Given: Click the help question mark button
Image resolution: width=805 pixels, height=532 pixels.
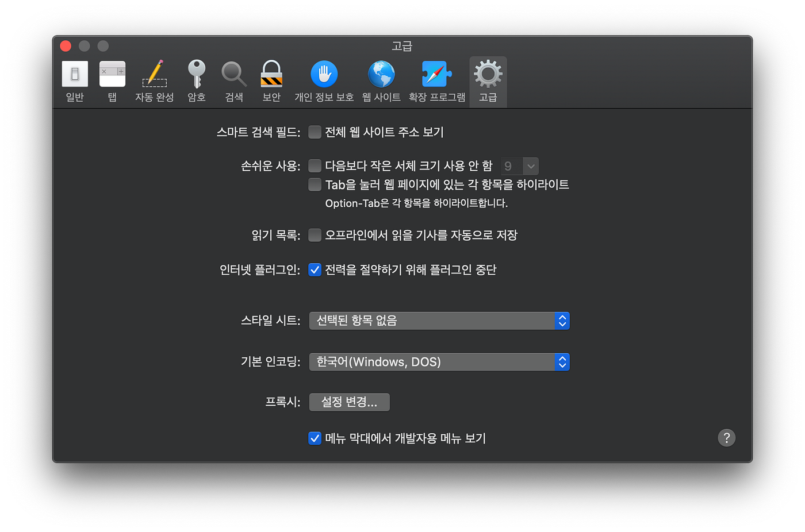Looking at the screenshot, I should [727, 438].
